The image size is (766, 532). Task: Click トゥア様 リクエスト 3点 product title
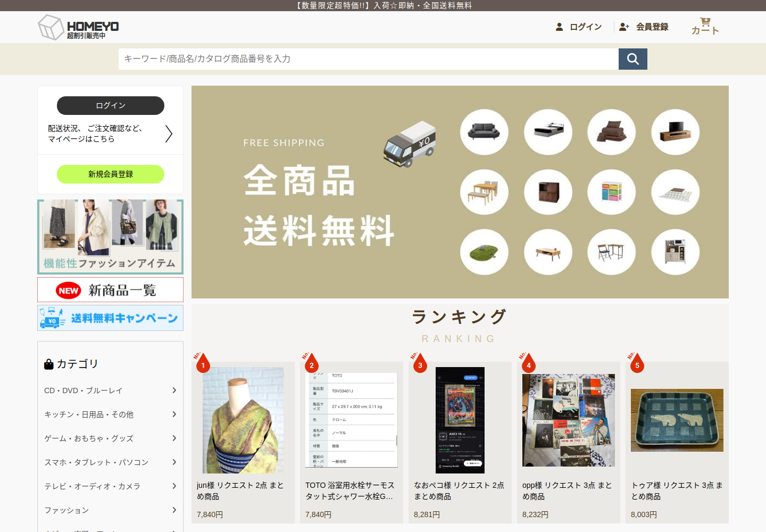pos(677,491)
